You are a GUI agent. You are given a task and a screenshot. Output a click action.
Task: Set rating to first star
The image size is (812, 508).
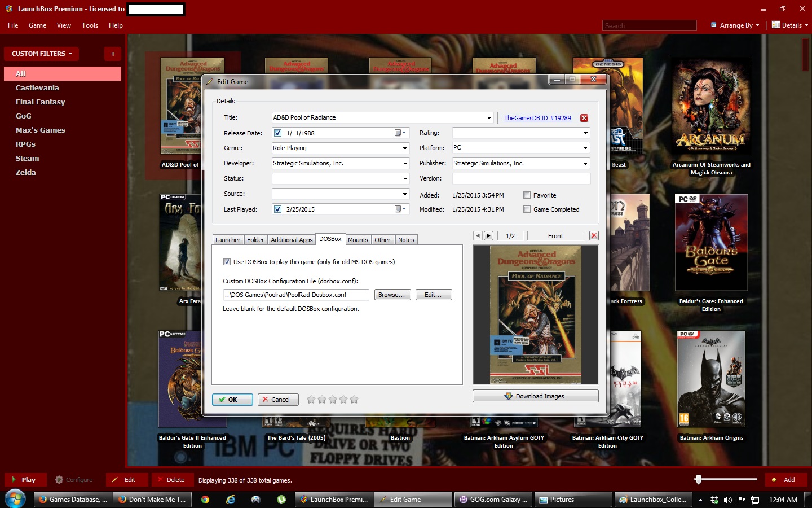tap(311, 400)
